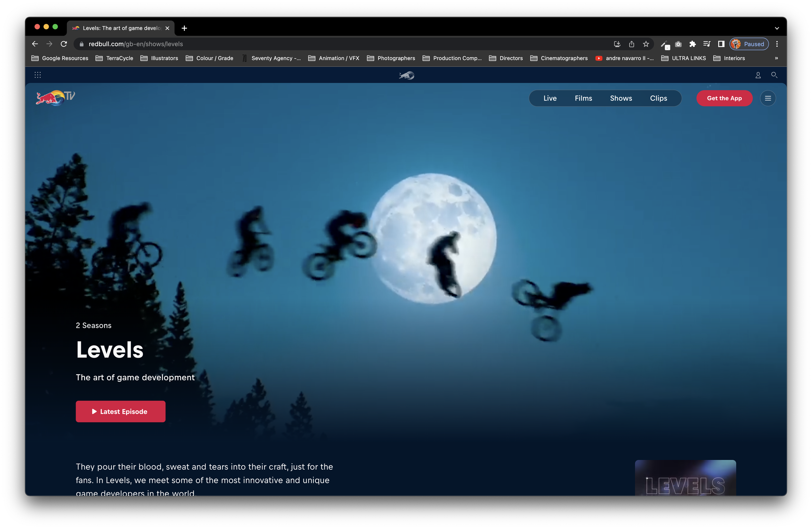Click the Paused profile sync button
The image size is (812, 529).
click(x=749, y=44)
